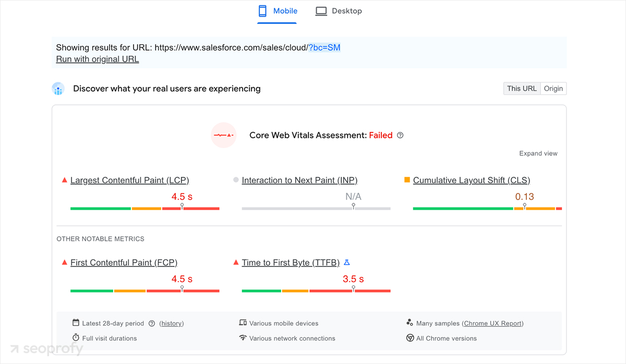Open the 28-day period help icon
Viewport: 626px width, 364px height.
(x=152, y=323)
